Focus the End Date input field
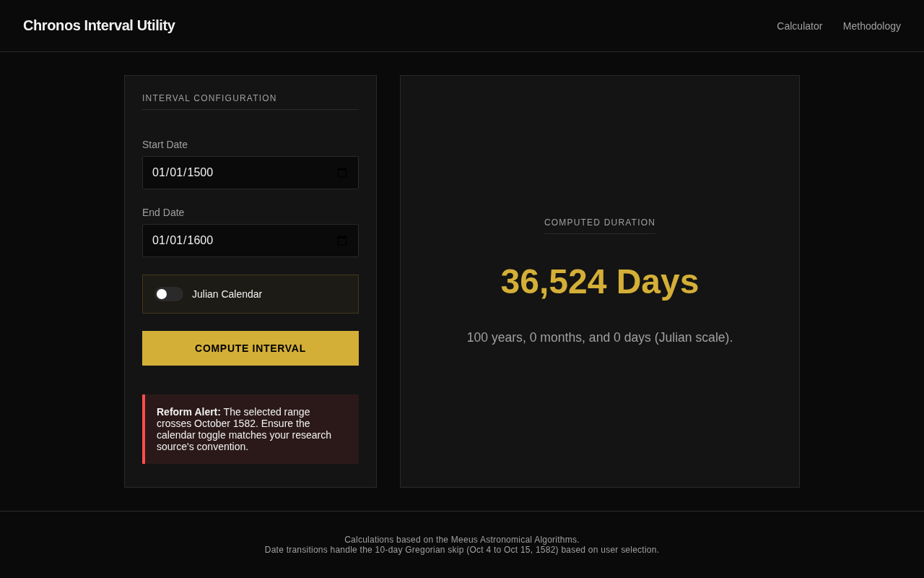Viewport: 924px width, 578px height. pyautogui.click(x=250, y=241)
